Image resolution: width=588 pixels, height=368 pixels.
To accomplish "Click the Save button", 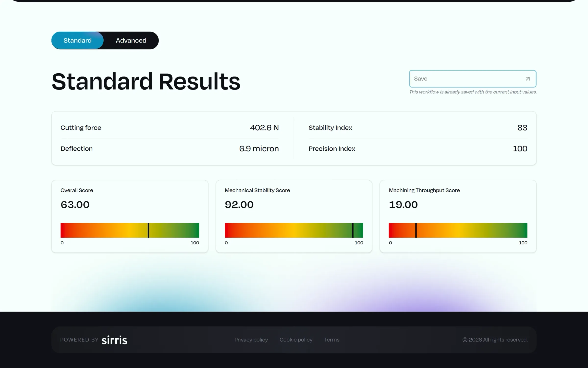I will click(x=473, y=79).
